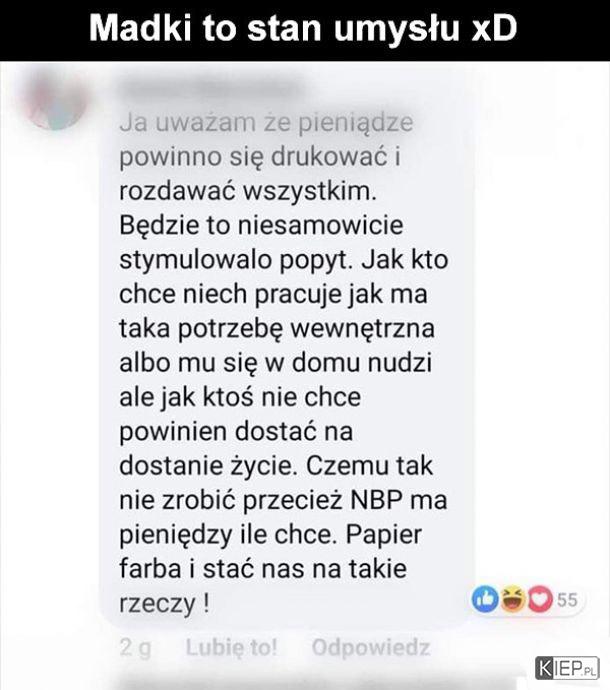
Task: Click the '2 g' comment timestamp
Action: [x=135, y=648]
